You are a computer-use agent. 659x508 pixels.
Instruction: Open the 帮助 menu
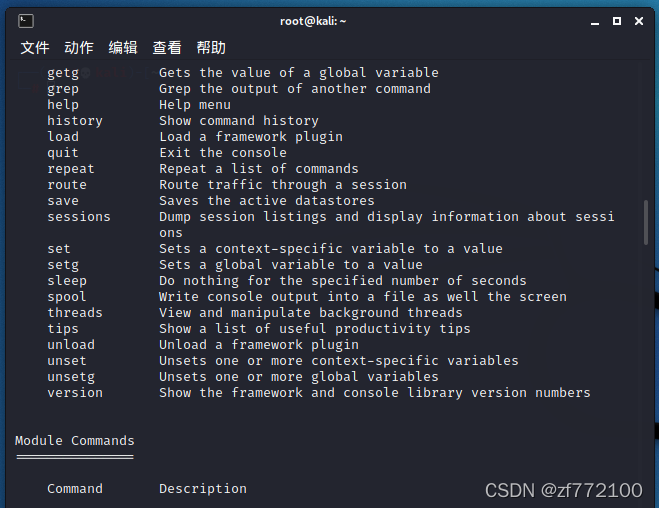[211, 47]
